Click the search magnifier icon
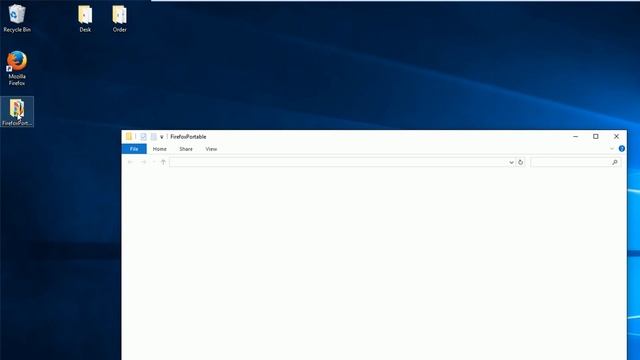The width and height of the screenshot is (640, 360). 615,162
